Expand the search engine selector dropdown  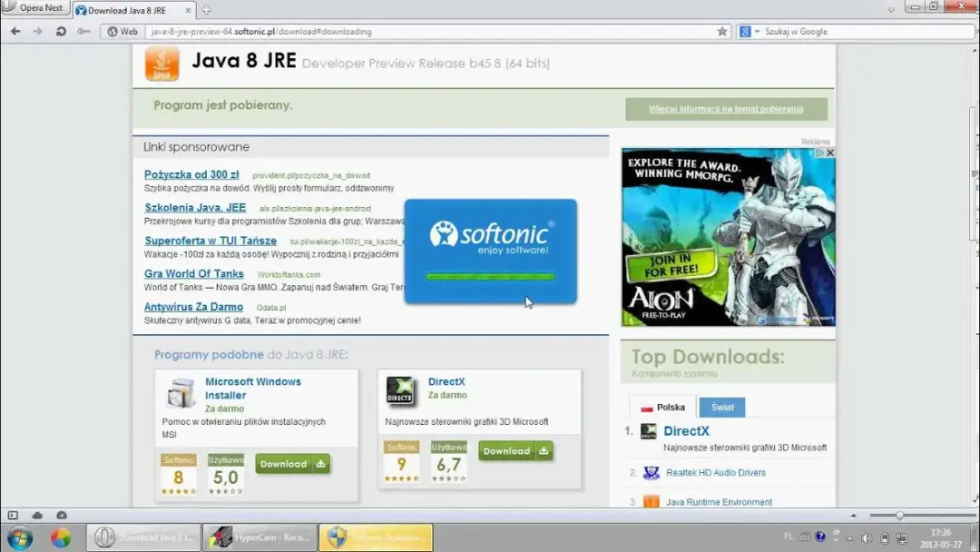[x=756, y=32]
